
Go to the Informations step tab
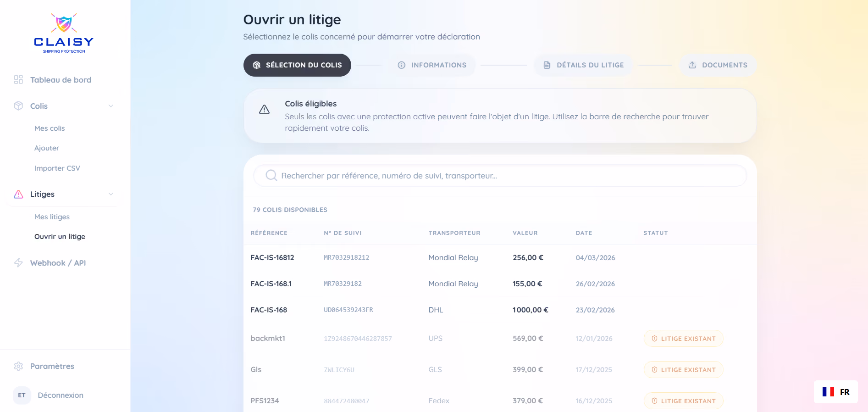click(x=432, y=65)
